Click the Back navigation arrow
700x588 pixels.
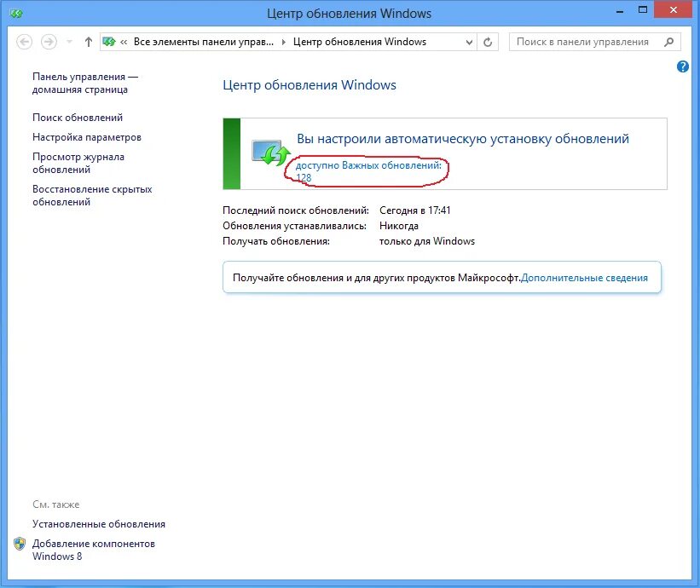click(24, 42)
